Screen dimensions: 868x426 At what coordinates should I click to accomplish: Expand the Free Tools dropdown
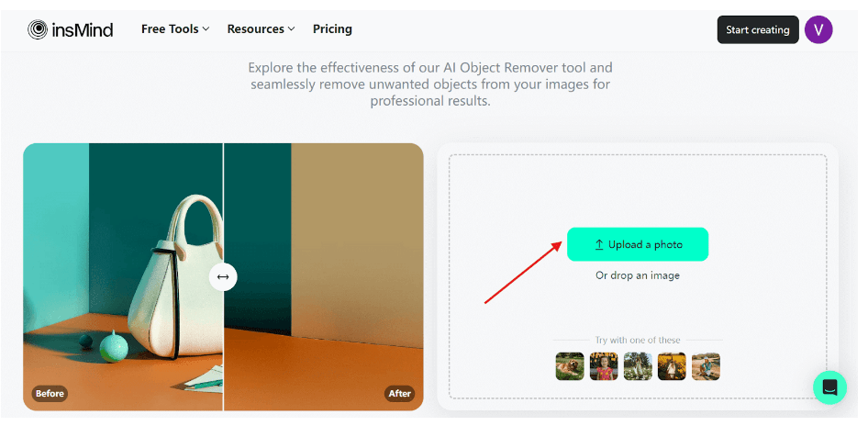(x=175, y=29)
